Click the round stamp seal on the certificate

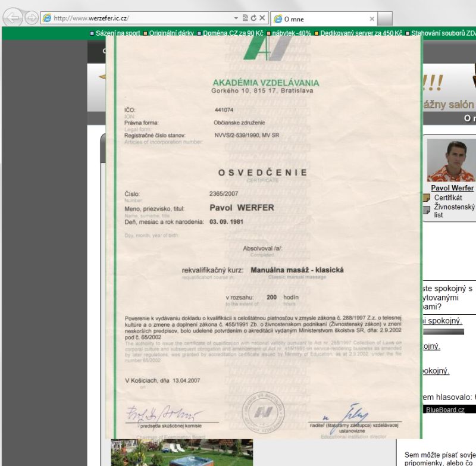(x=263, y=412)
